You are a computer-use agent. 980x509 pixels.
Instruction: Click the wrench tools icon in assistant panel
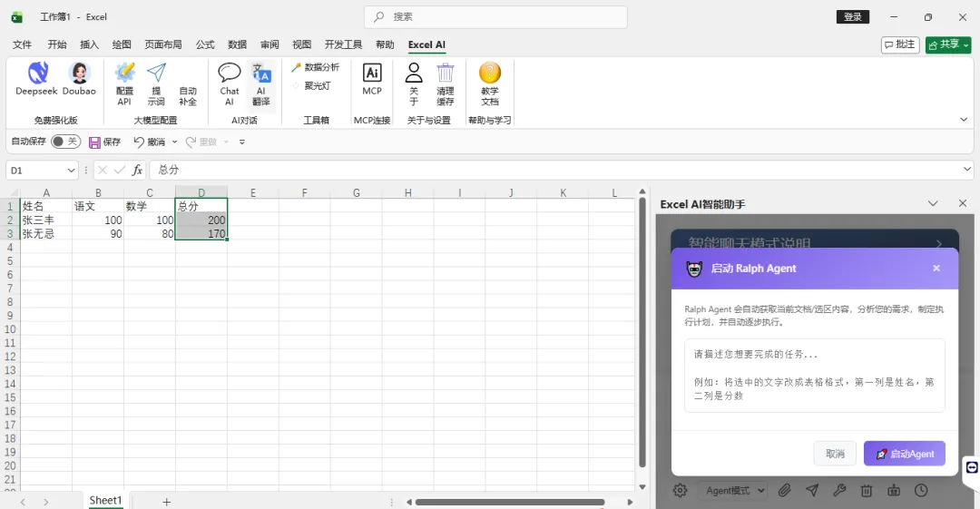[x=839, y=491]
